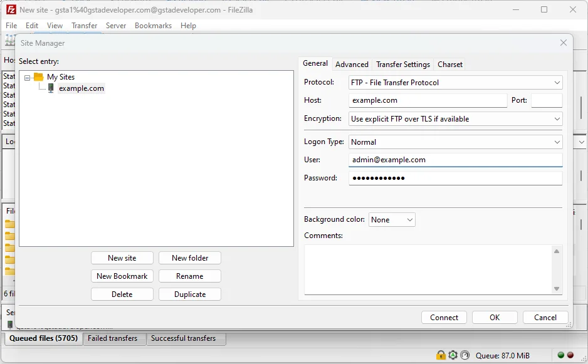Viewport: 588px width, 364px height.
Task: Click inside the Comments text area
Action: click(428, 269)
